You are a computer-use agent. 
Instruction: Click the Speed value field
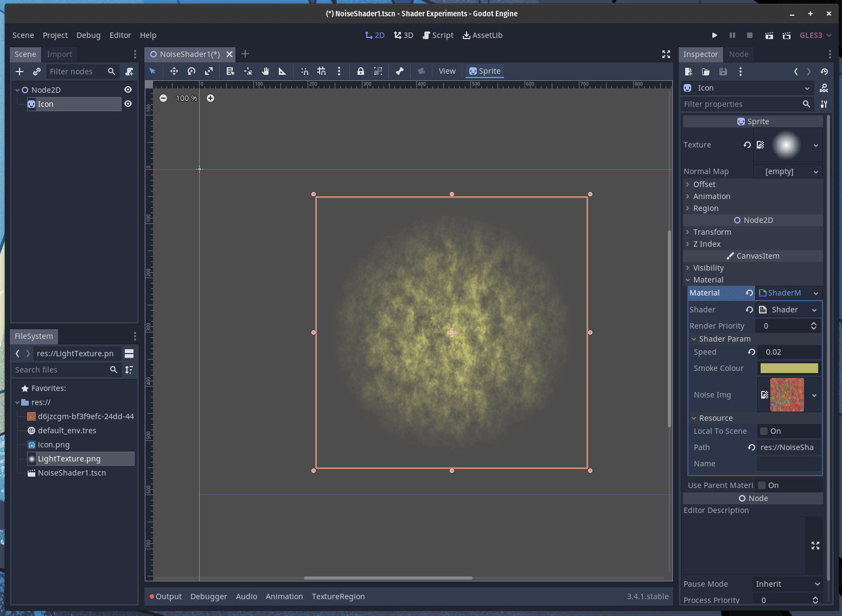(x=789, y=352)
